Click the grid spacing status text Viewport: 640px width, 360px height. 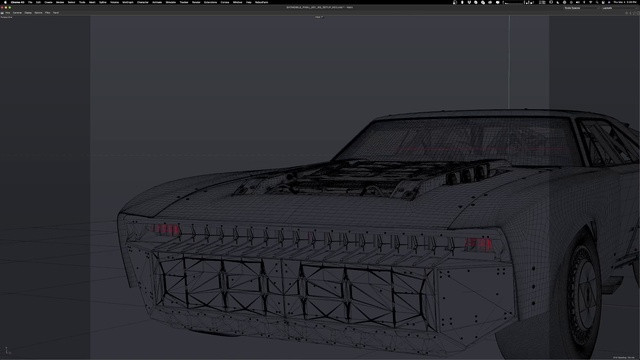tap(625, 358)
